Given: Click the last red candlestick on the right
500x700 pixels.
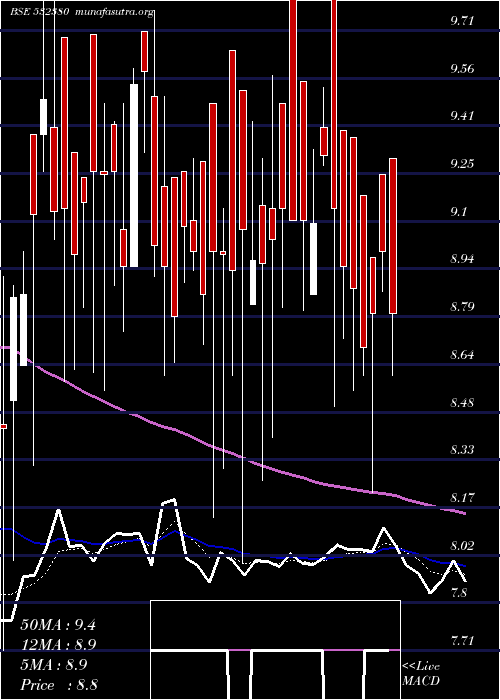Looking at the screenshot, I should click(x=393, y=236).
